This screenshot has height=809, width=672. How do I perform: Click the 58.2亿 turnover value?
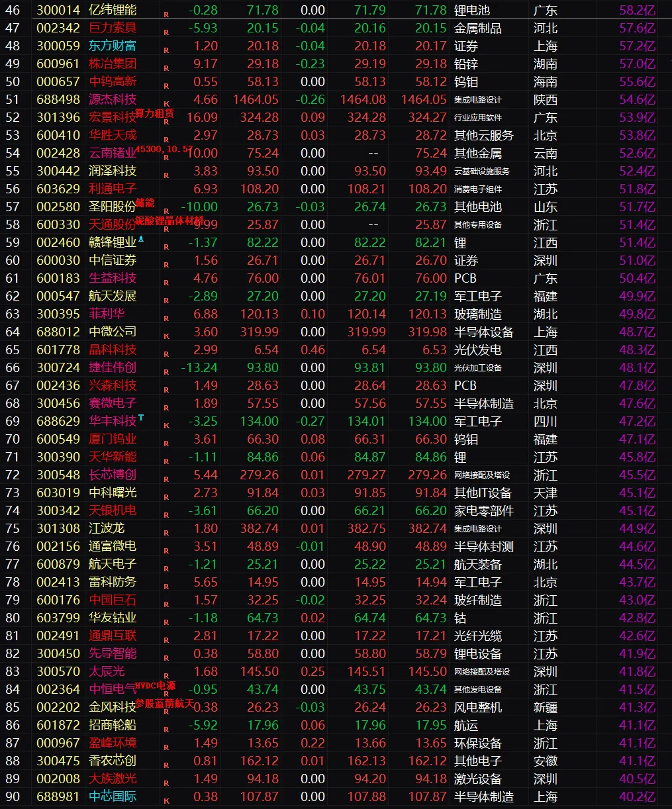click(x=637, y=10)
